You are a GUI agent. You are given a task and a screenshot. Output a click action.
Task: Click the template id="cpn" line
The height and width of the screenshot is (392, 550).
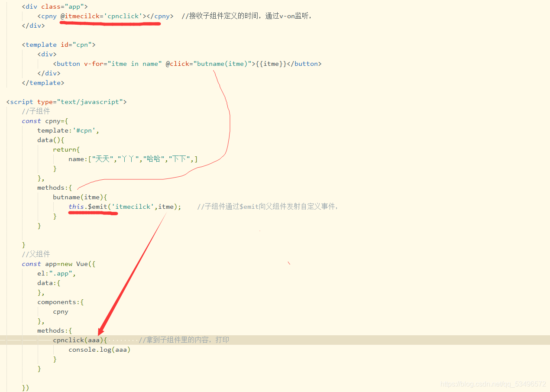(58, 45)
